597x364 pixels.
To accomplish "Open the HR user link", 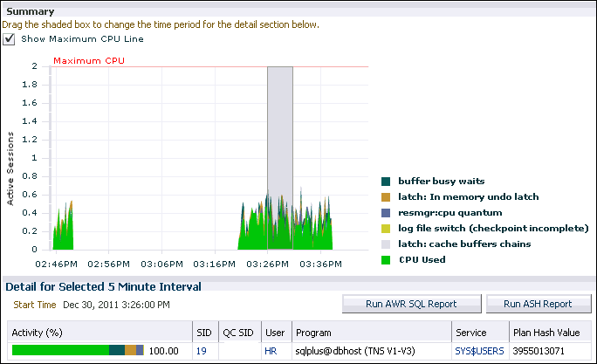I will pos(270,351).
